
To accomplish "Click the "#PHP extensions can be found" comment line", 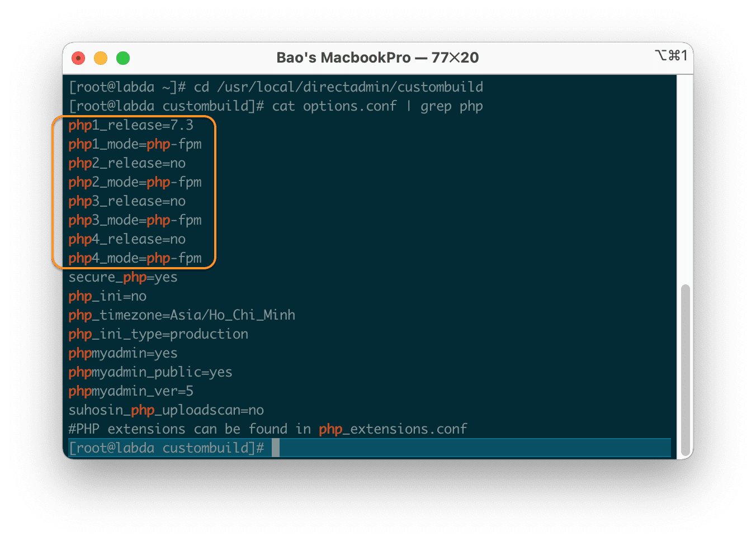I will click(x=268, y=430).
